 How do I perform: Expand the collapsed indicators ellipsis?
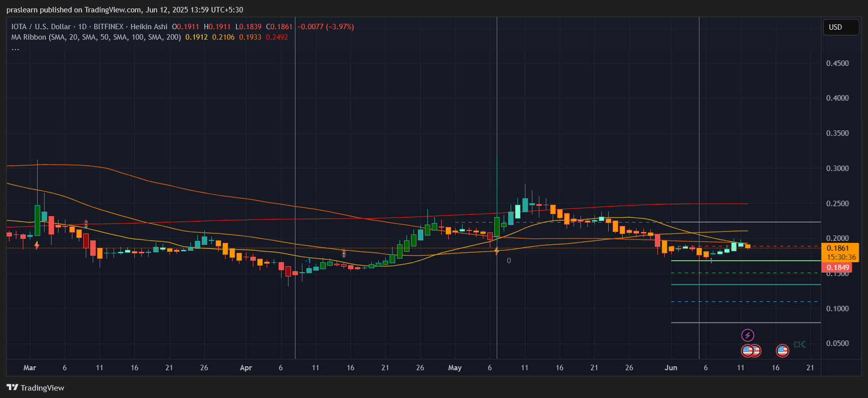(15, 49)
